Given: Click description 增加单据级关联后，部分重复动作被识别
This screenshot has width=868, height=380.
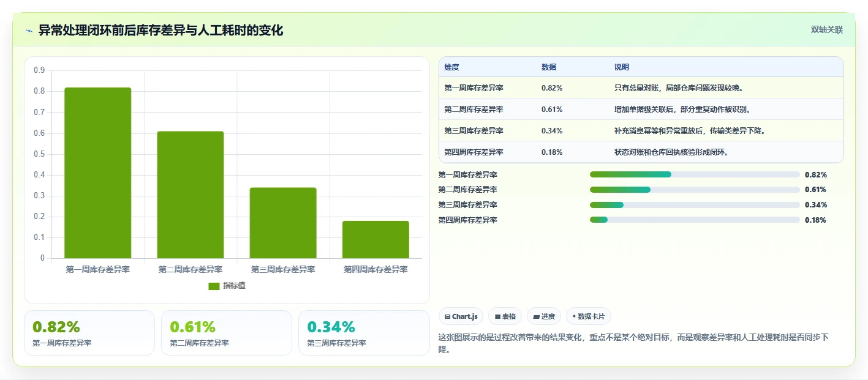Looking at the screenshot, I should coord(682,110).
